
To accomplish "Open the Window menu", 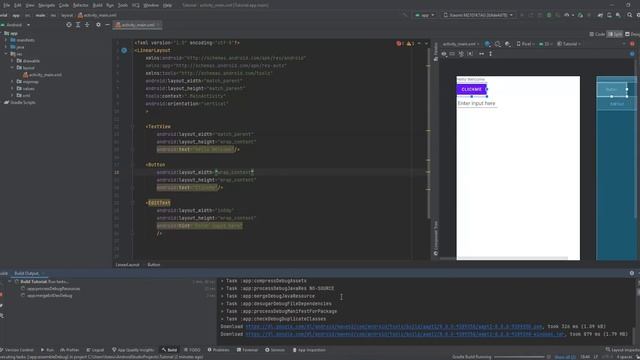I will pyautogui.click(x=151, y=5).
